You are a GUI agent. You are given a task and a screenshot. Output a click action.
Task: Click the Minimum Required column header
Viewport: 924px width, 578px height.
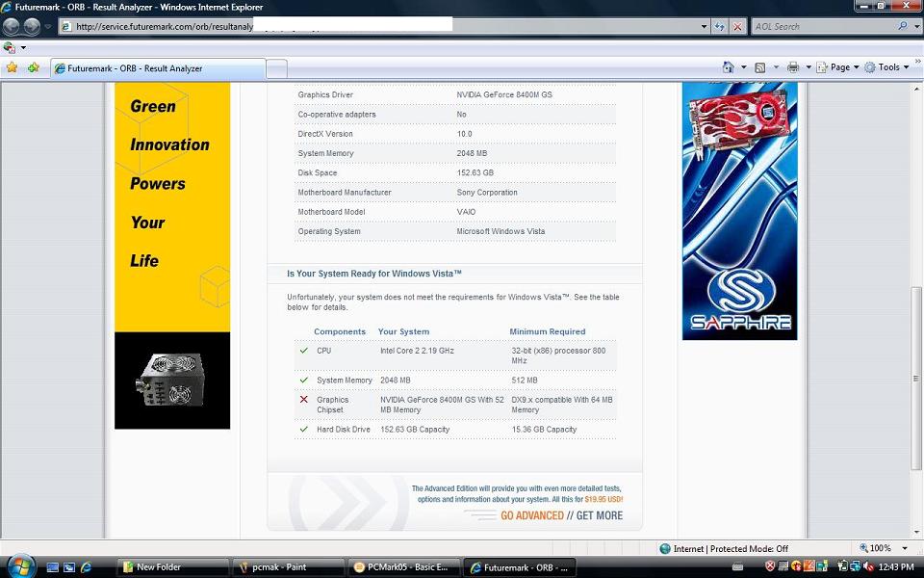(x=548, y=332)
